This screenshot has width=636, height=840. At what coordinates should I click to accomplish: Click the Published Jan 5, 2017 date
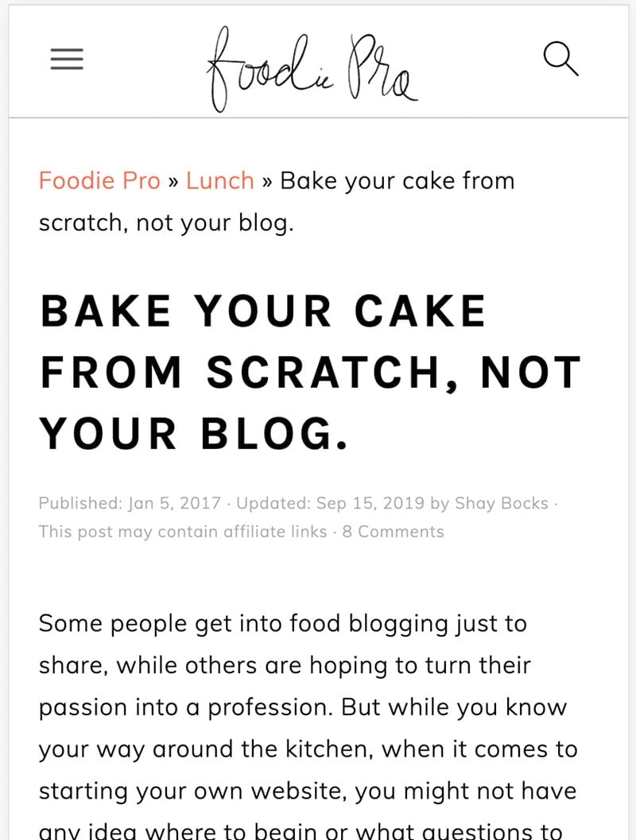(x=130, y=503)
